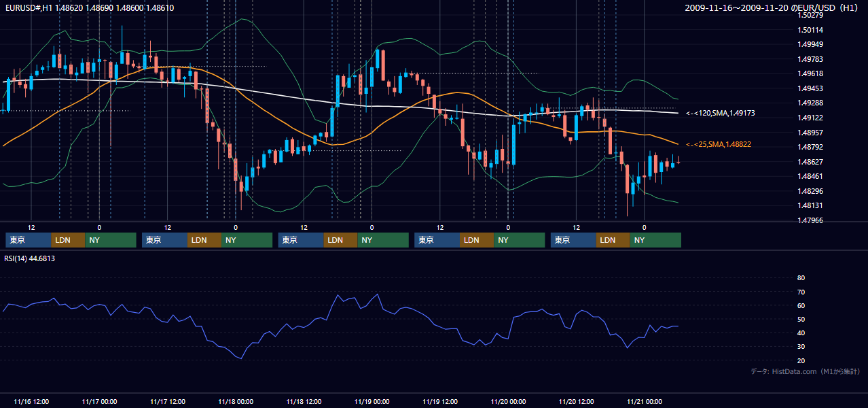Image resolution: width=868 pixels, height=408 pixels.
Task: Select the 120 SMA label reading 1.49173
Action: (x=721, y=113)
